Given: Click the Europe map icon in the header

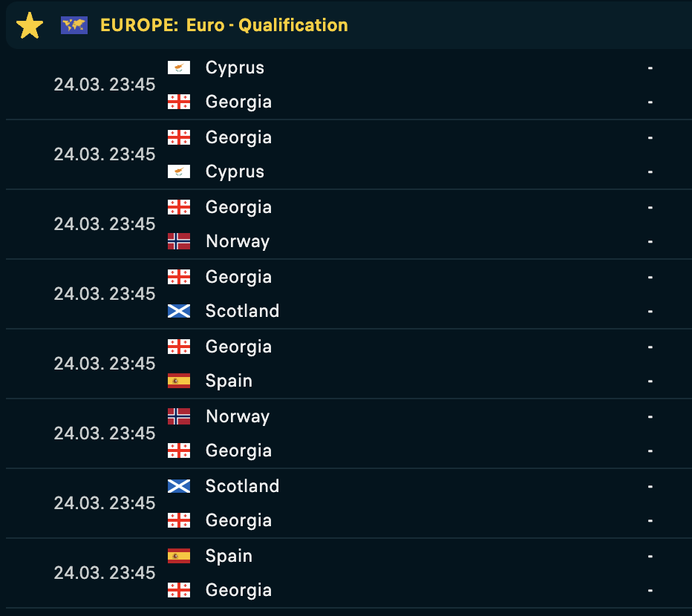Looking at the screenshot, I should pyautogui.click(x=74, y=25).
